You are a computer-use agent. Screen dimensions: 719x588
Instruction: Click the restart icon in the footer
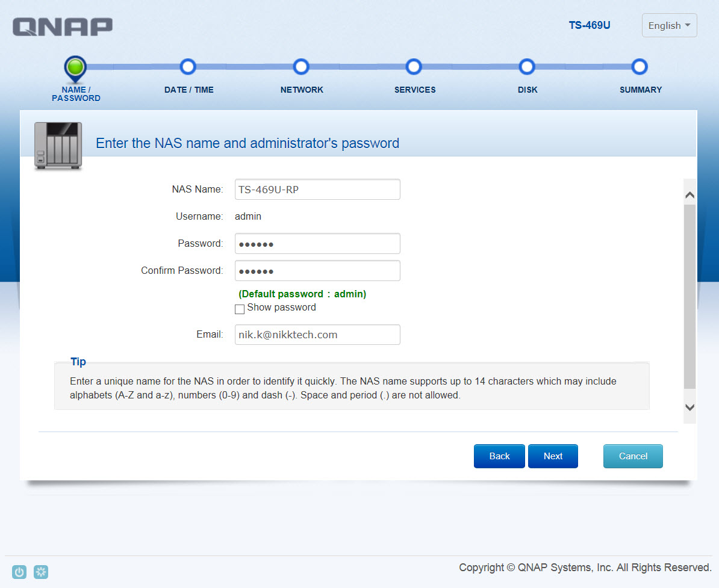coord(41,572)
